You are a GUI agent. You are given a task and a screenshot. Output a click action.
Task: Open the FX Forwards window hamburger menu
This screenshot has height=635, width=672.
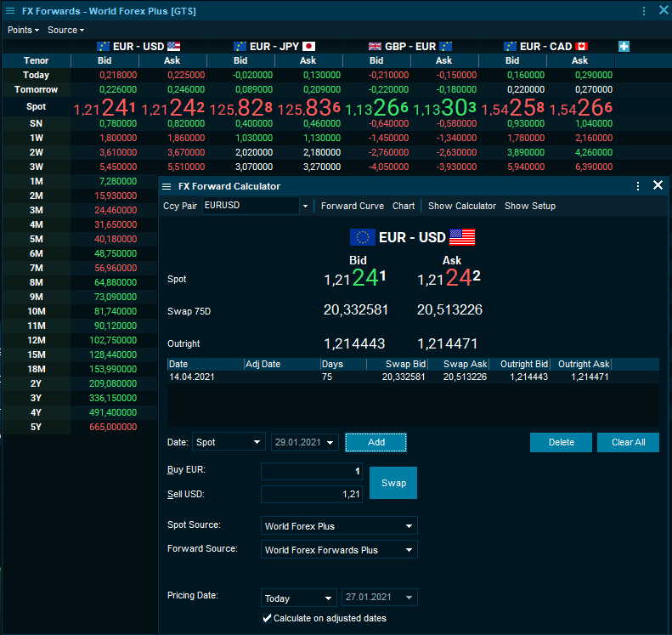pos(10,10)
